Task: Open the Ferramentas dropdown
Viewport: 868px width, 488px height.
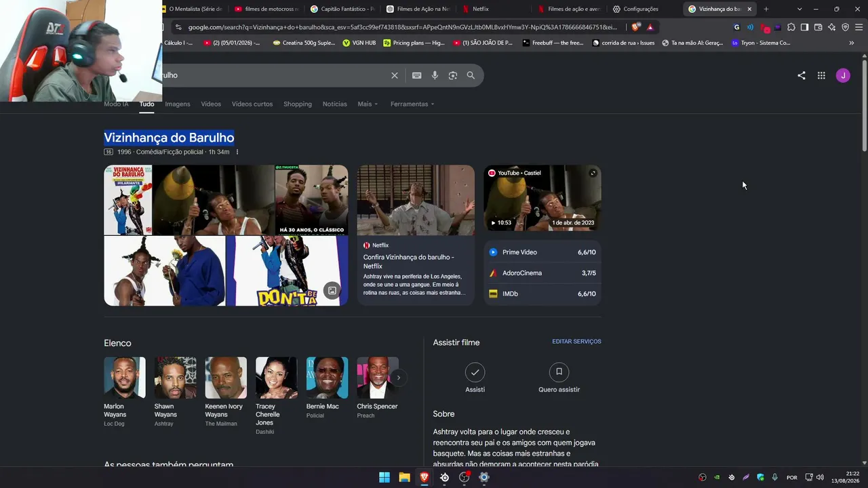Action: coord(412,104)
